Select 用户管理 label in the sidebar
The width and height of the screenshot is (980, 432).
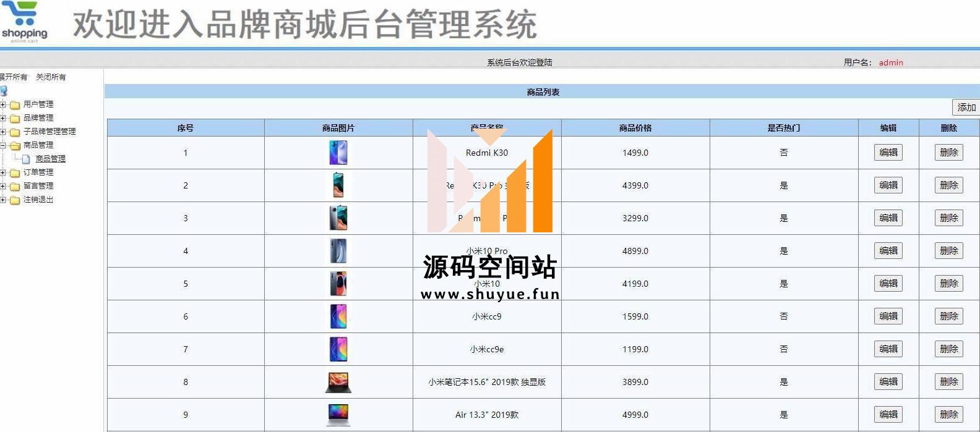38,104
